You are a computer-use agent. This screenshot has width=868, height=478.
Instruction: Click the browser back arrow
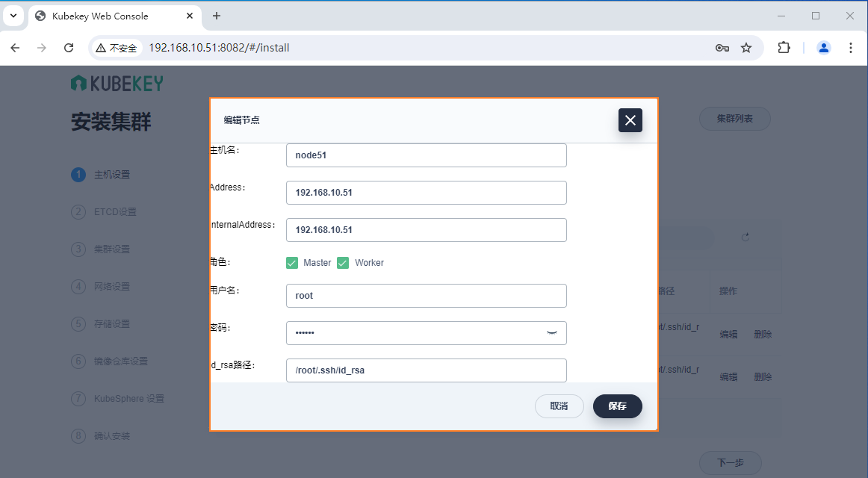[x=15, y=48]
